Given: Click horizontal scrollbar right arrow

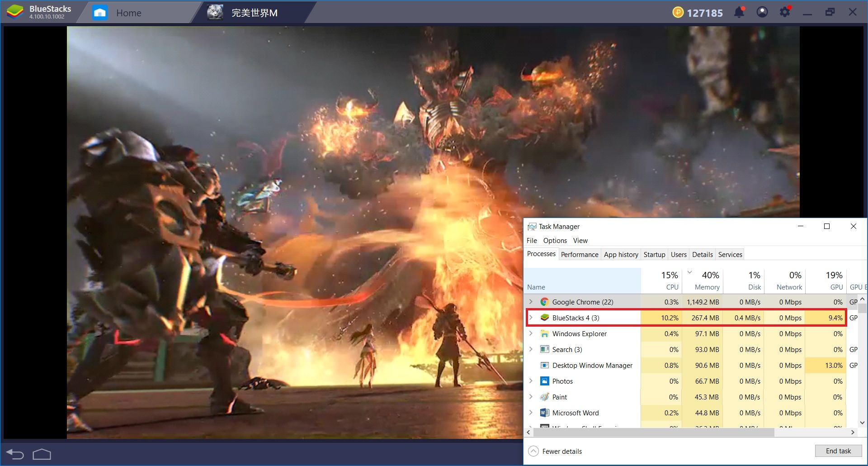Looking at the screenshot, I should coord(853,432).
